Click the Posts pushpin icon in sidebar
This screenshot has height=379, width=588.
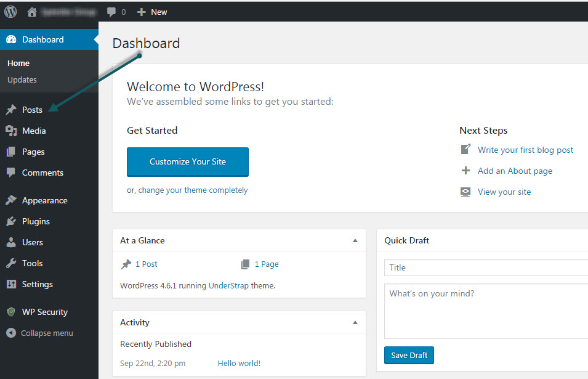[11, 110]
